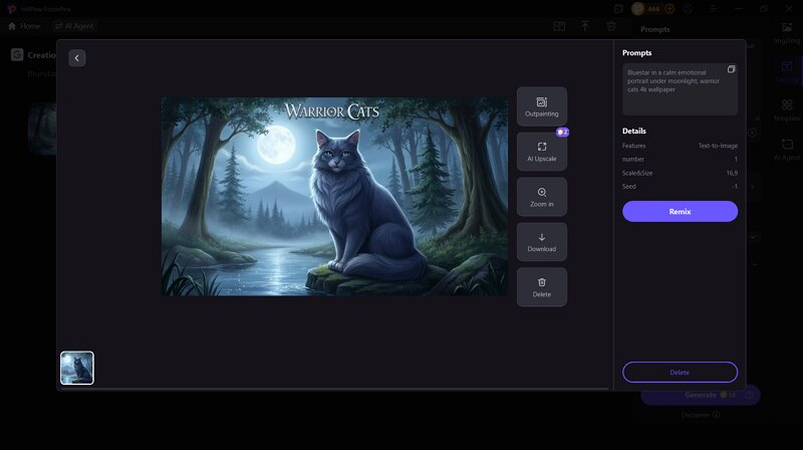This screenshot has height=450, width=803.
Task: Click the 'Seed' label in Details
Action: pos(629,186)
